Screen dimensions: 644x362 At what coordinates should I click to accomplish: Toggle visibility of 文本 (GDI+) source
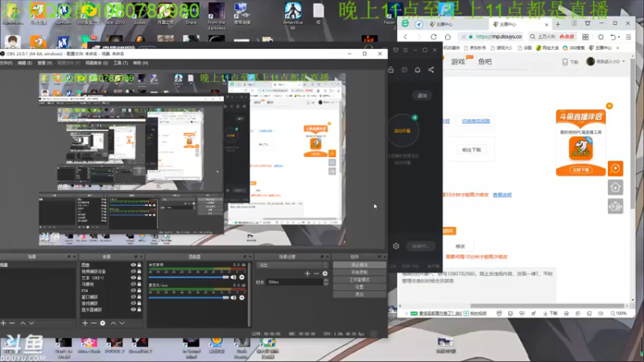coord(133,278)
